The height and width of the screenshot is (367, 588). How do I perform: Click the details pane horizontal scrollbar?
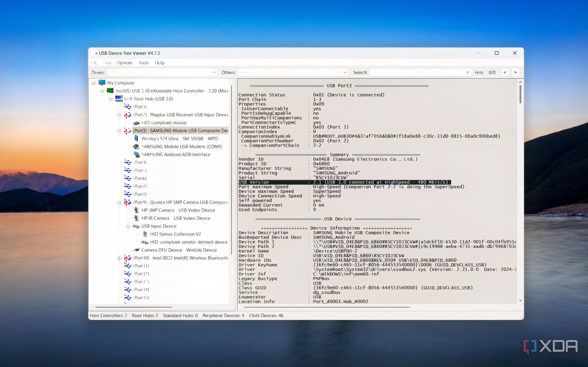coord(326,307)
